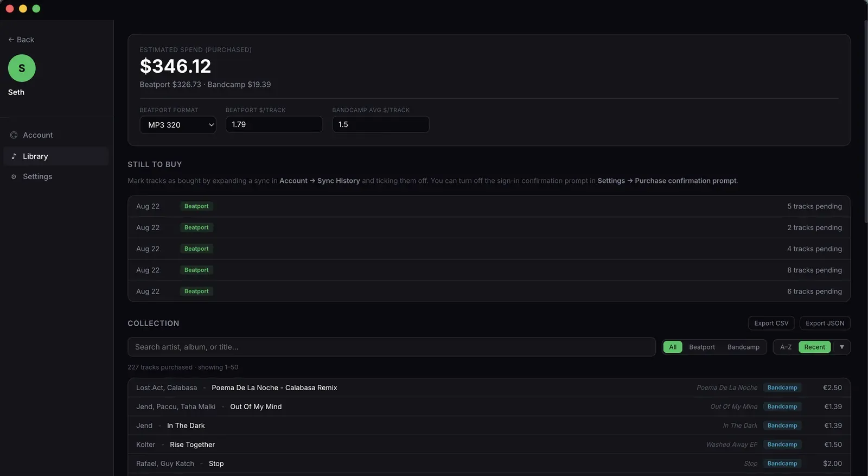
Task: Click the $2.00 price on Stop row
Action: click(x=832, y=464)
